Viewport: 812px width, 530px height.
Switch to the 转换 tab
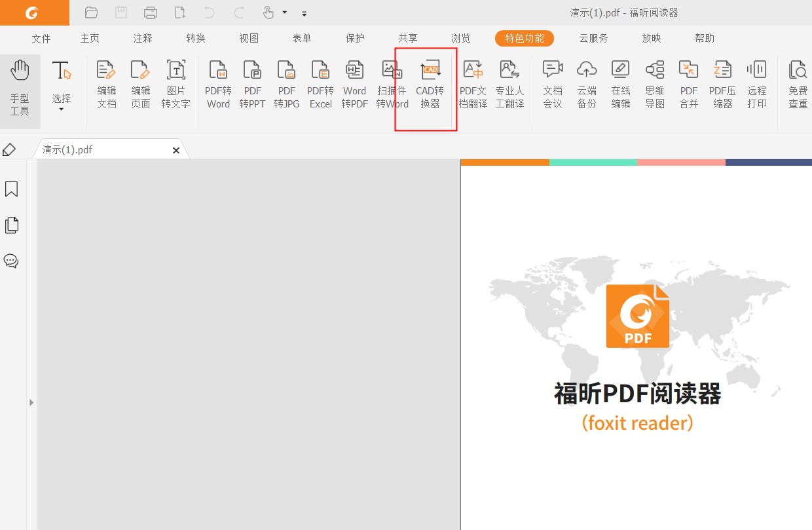click(x=196, y=39)
